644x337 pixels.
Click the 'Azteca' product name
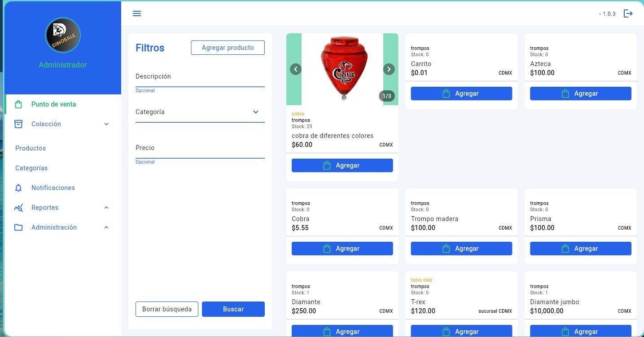[540, 64]
